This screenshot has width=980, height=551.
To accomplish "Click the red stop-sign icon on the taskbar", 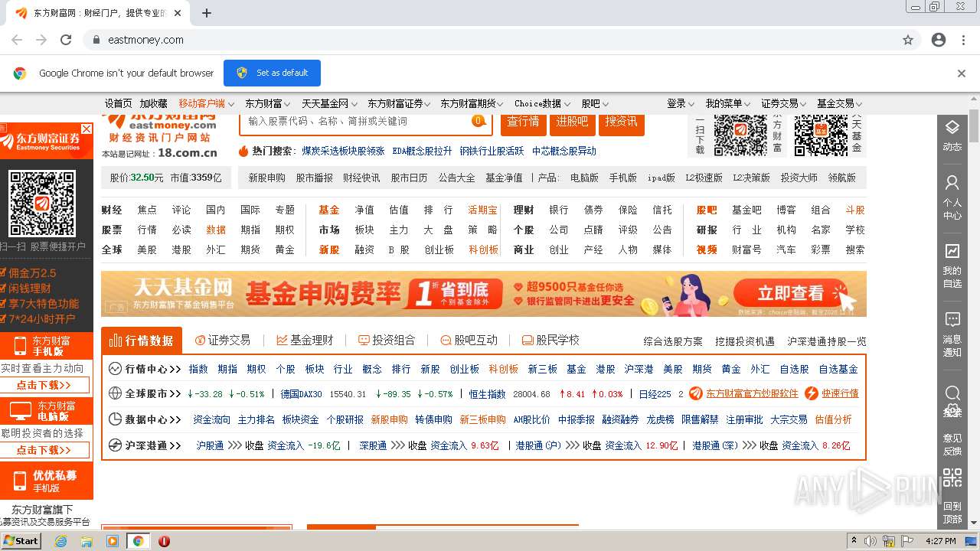I will pyautogui.click(x=164, y=541).
